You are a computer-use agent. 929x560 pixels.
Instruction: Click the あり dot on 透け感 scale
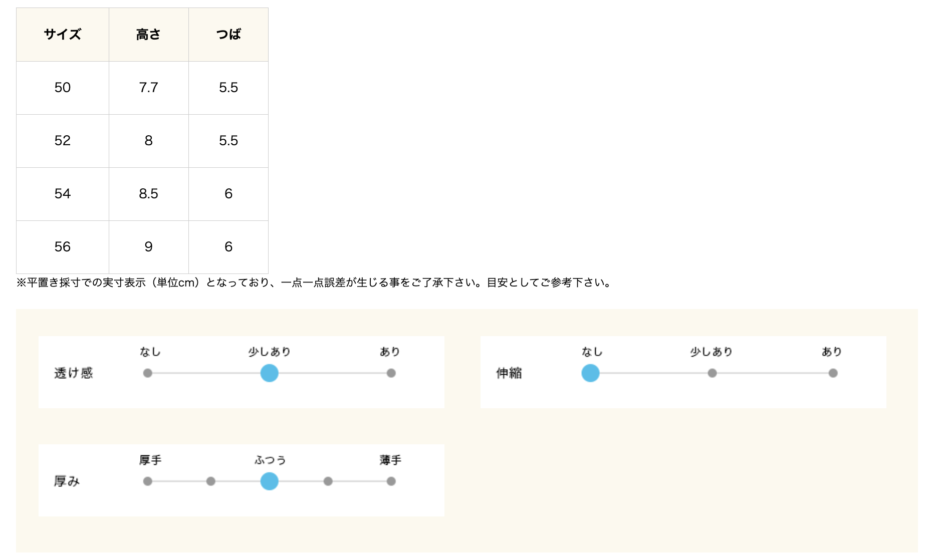coord(391,373)
